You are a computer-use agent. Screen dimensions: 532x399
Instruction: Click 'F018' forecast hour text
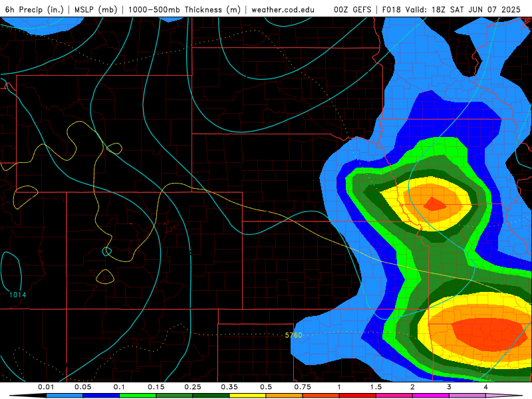click(x=392, y=9)
